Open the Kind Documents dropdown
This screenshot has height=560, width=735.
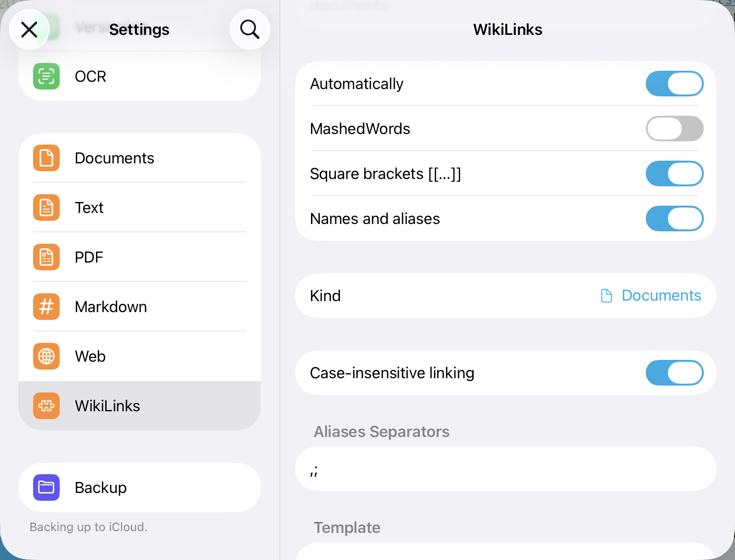[x=651, y=296]
